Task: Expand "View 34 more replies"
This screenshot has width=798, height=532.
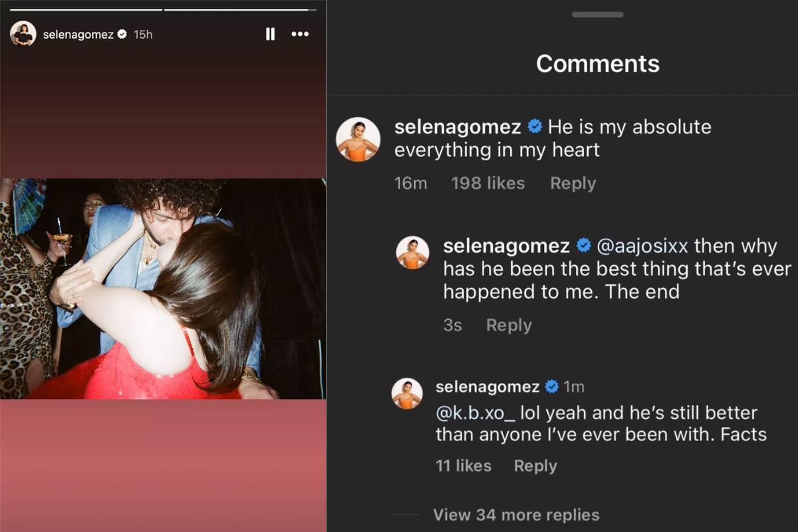Action: pyautogui.click(x=516, y=515)
